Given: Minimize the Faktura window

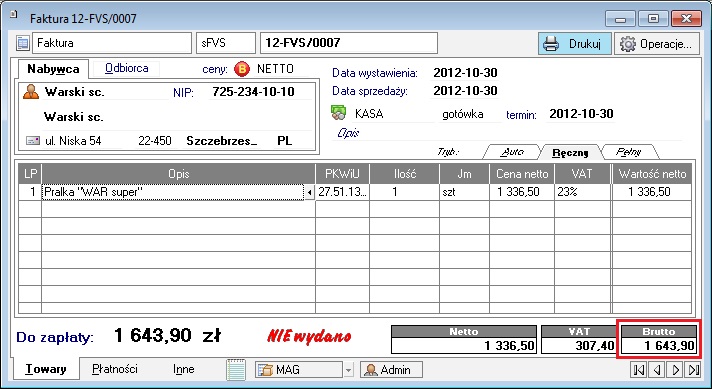Looking at the screenshot, I should pyautogui.click(x=620, y=19).
